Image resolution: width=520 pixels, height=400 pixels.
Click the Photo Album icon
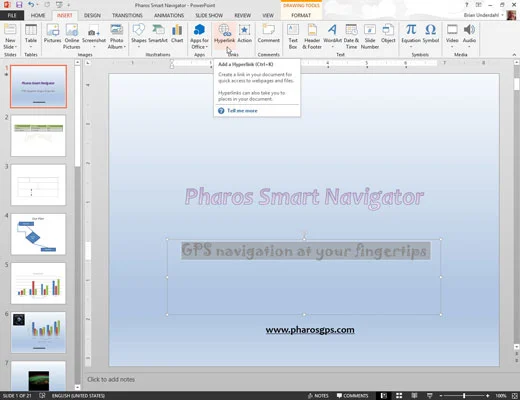tap(116, 30)
